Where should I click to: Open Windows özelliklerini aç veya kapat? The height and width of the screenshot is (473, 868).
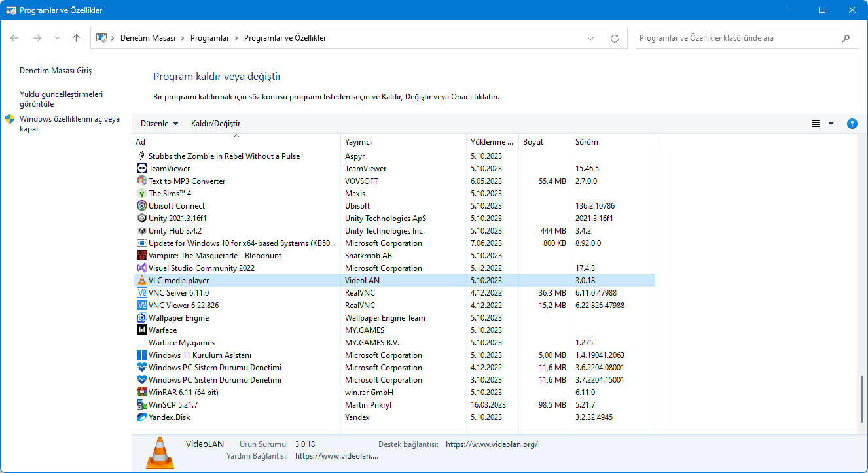pos(69,124)
